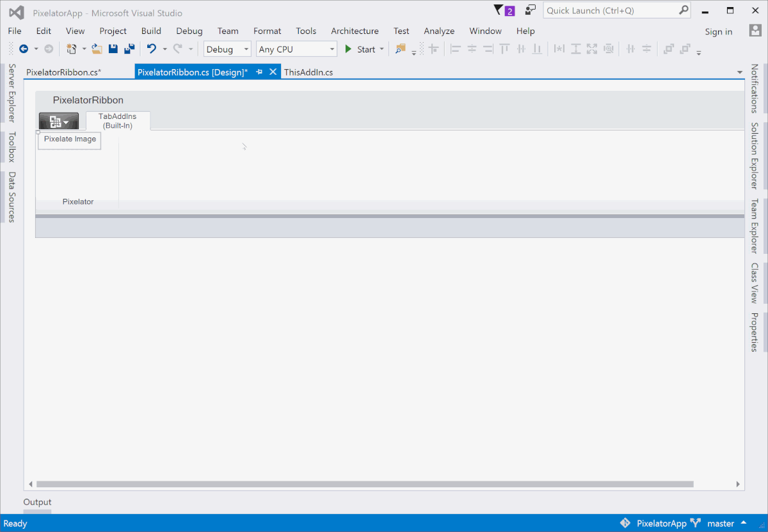
Task: Toggle the pin on PixelatorRibbon.cs [Design] tab
Action: pos(259,72)
